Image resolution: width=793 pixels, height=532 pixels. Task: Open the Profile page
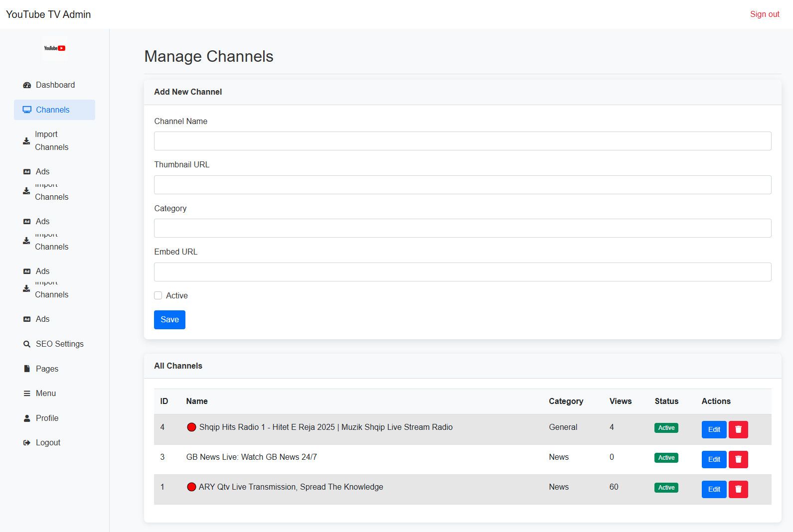(x=47, y=418)
